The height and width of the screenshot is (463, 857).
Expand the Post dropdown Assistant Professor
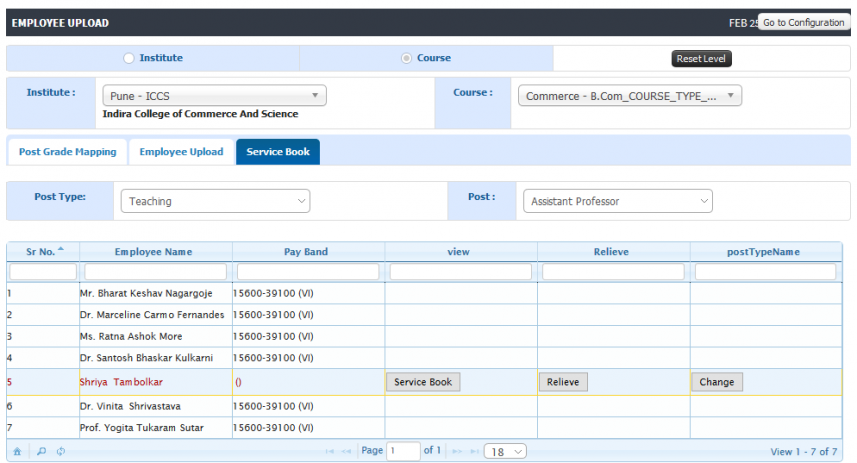click(618, 201)
